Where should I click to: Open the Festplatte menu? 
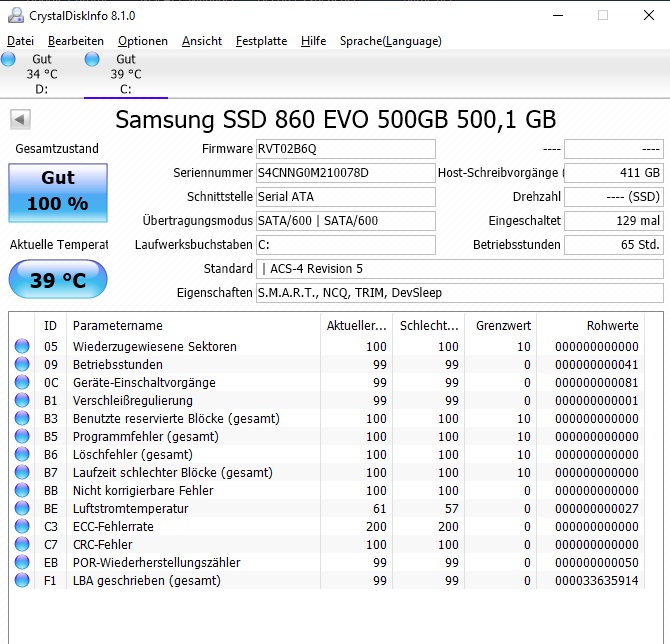261,41
